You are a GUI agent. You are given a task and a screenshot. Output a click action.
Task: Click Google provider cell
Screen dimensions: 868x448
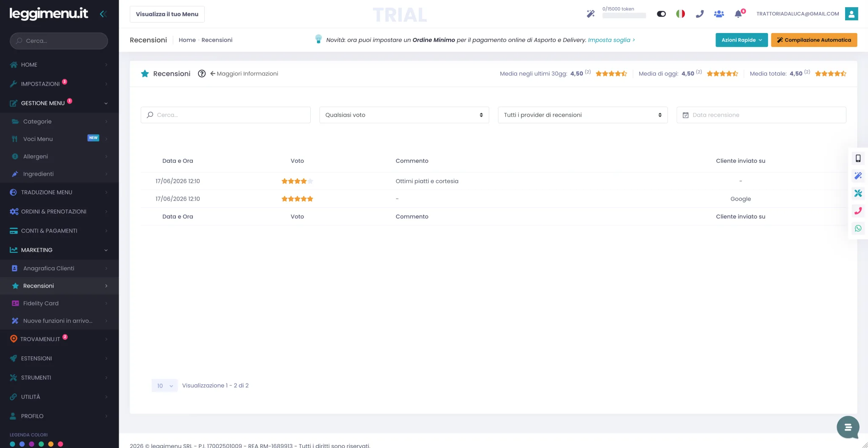click(x=740, y=199)
